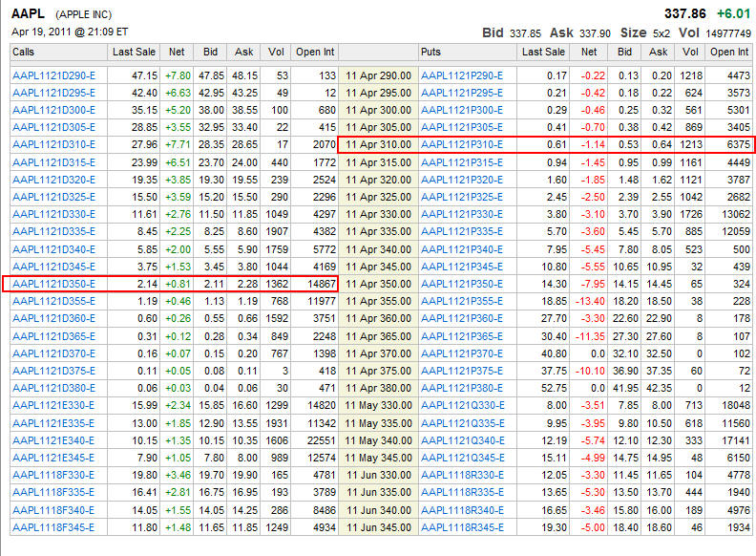
Task: Click the AAPL1121D310-E call option
Action: tap(54, 144)
